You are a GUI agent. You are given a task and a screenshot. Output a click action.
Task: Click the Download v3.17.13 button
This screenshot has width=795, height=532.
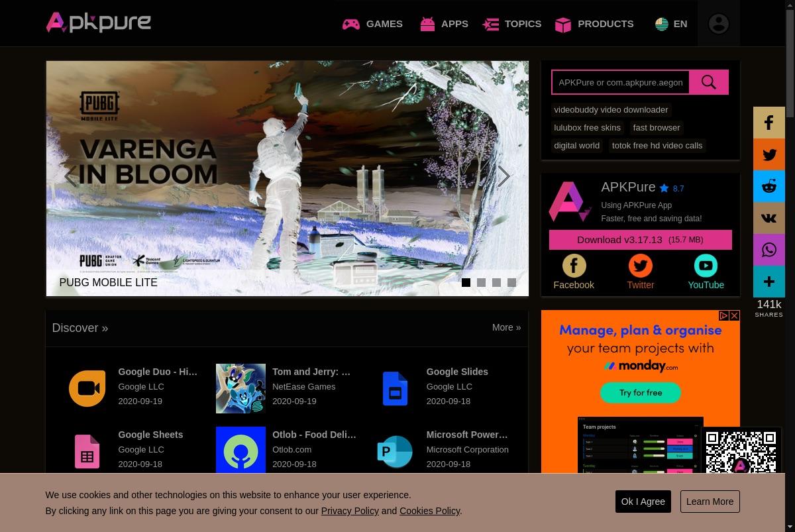(x=640, y=240)
